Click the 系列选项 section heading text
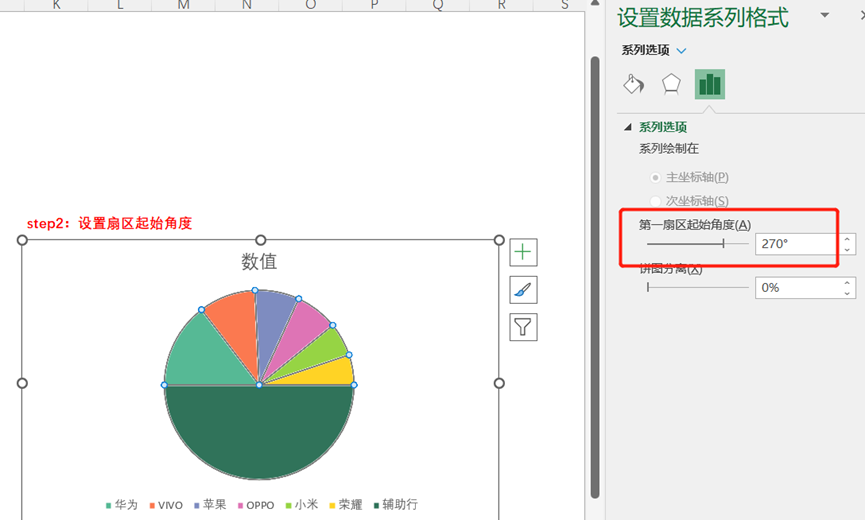This screenshot has height=520, width=865. pyautogui.click(x=663, y=127)
